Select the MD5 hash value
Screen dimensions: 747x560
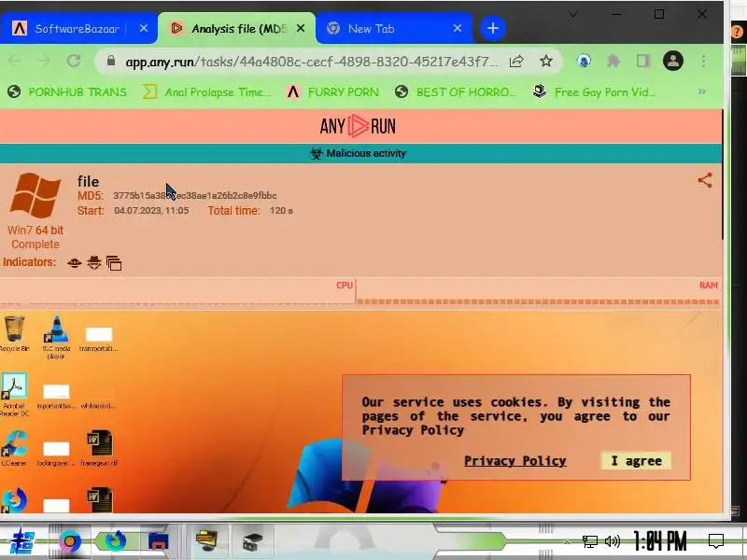(194, 195)
